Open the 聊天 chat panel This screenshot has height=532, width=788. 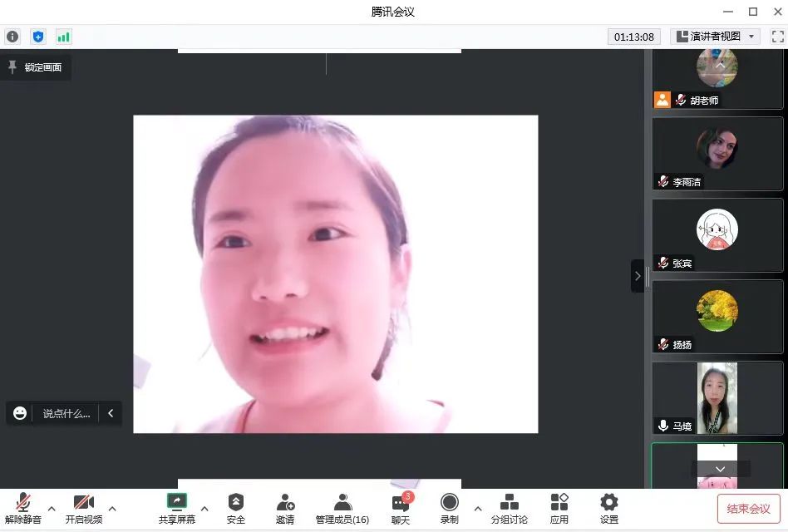pos(401,508)
